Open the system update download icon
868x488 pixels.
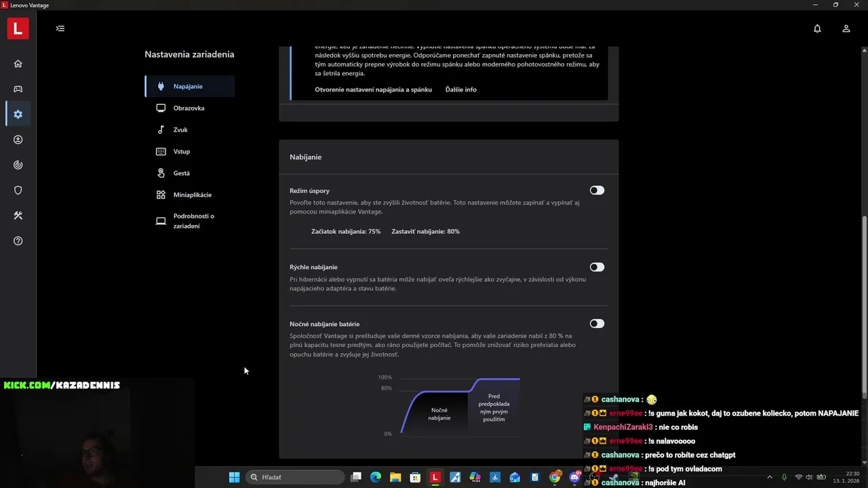(x=18, y=140)
